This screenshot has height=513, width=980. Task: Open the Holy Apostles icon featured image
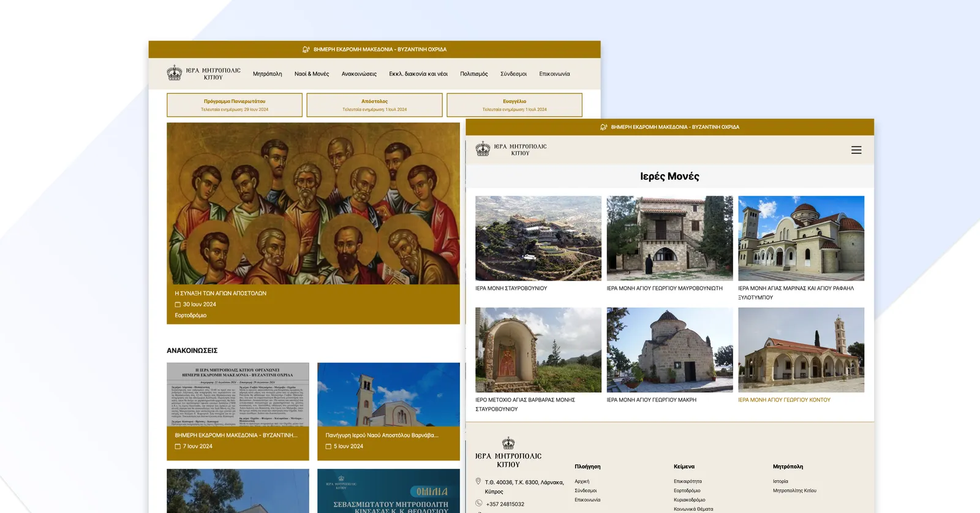(x=313, y=203)
